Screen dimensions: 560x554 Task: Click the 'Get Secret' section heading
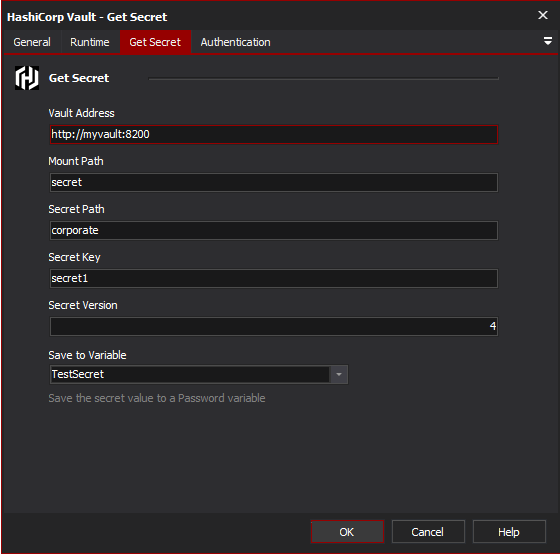pyautogui.click(x=79, y=78)
